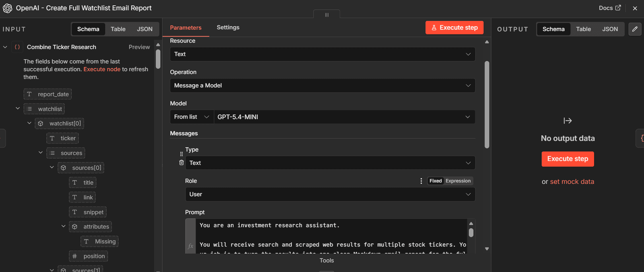Select OUTPUT panel Schema view

click(553, 29)
